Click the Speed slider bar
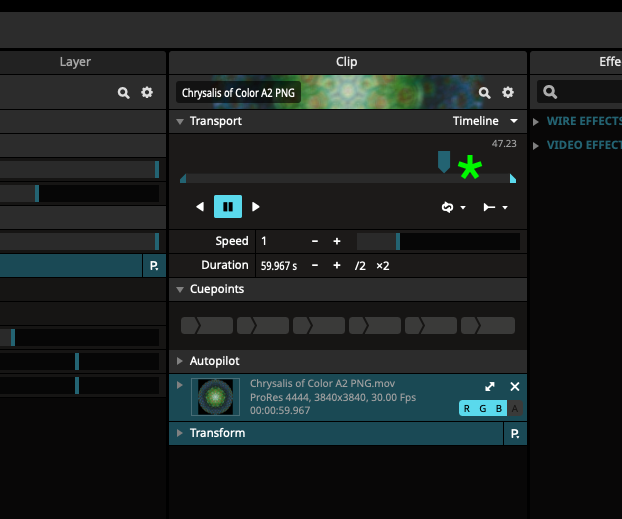The image size is (622, 519). (438, 241)
